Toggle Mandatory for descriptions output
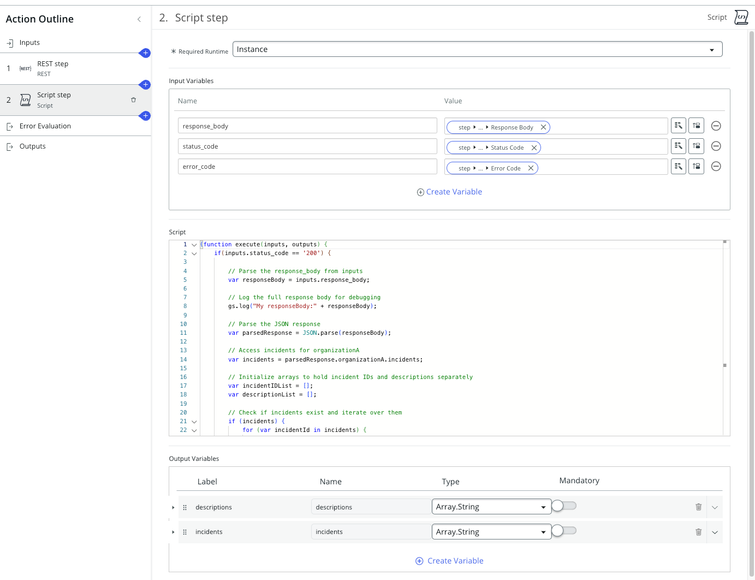 (x=564, y=506)
